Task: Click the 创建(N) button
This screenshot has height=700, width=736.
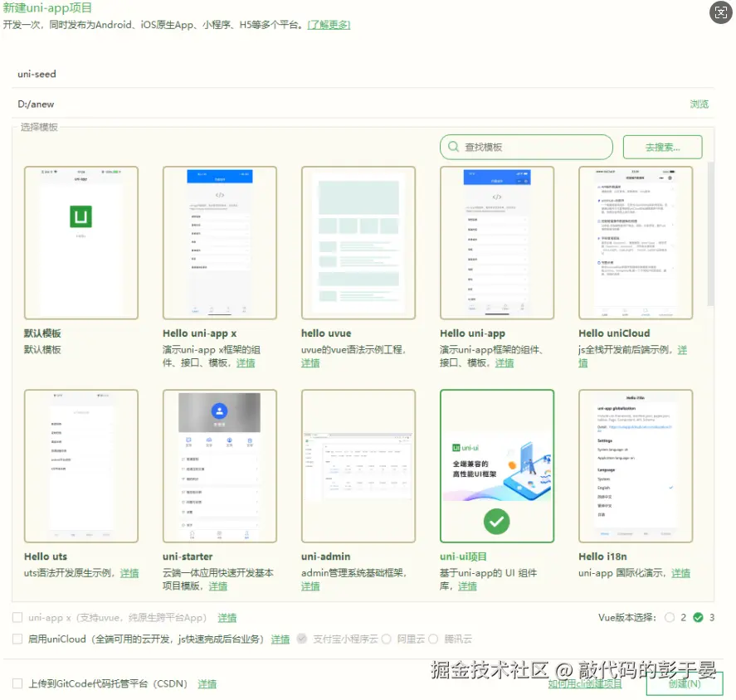Action: (x=685, y=683)
